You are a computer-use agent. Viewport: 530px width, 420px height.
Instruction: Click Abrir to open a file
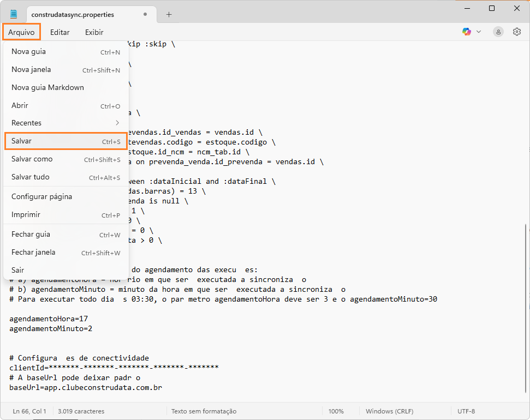tap(66, 105)
